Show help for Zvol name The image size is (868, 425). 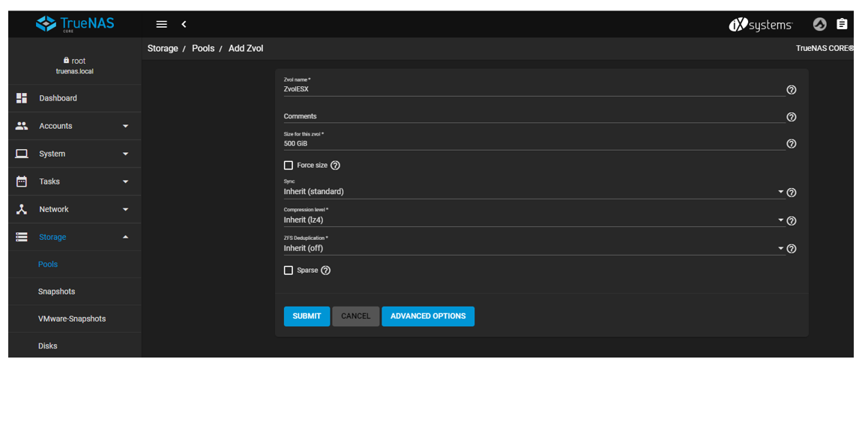pyautogui.click(x=792, y=90)
